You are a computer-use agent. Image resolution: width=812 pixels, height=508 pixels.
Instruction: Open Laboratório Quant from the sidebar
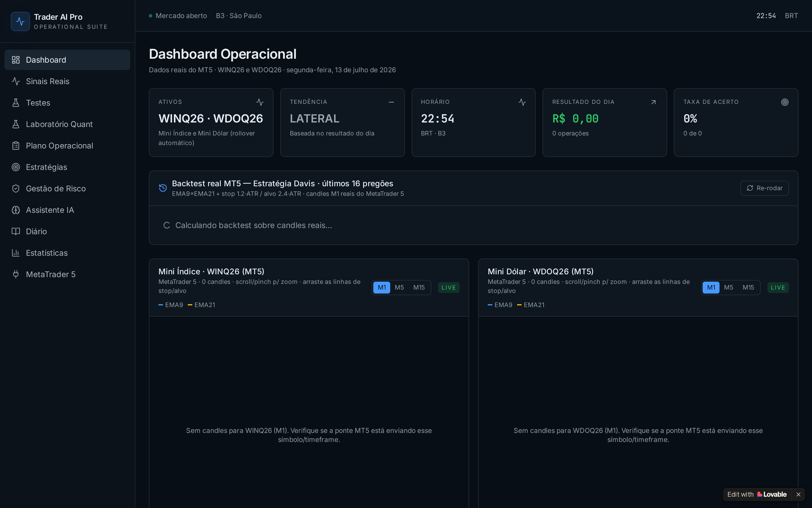coord(67,124)
